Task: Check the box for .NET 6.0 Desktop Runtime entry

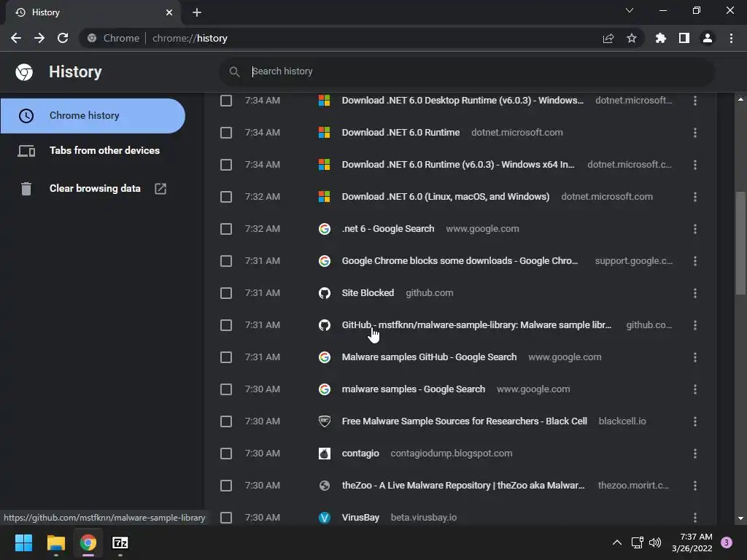Action: [x=226, y=101]
